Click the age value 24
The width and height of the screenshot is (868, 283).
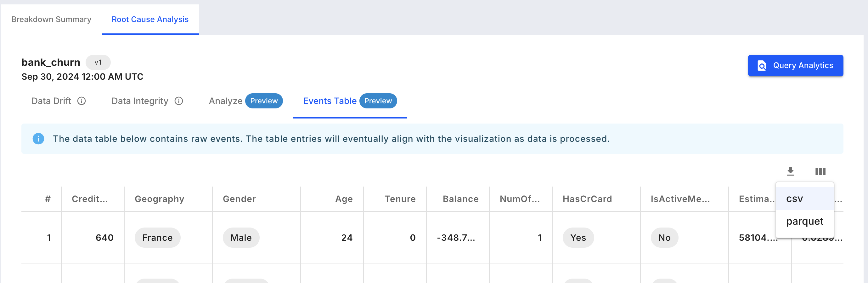pyautogui.click(x=347, y=238)
